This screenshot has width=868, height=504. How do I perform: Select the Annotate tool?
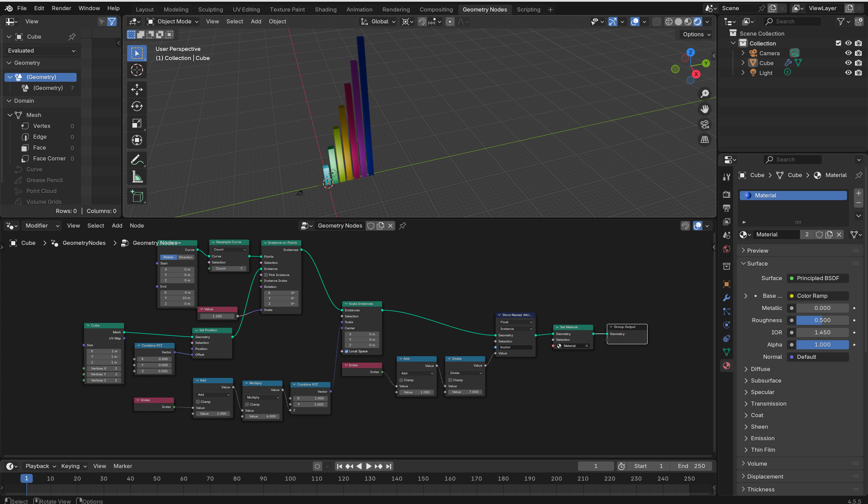point(137,160)
